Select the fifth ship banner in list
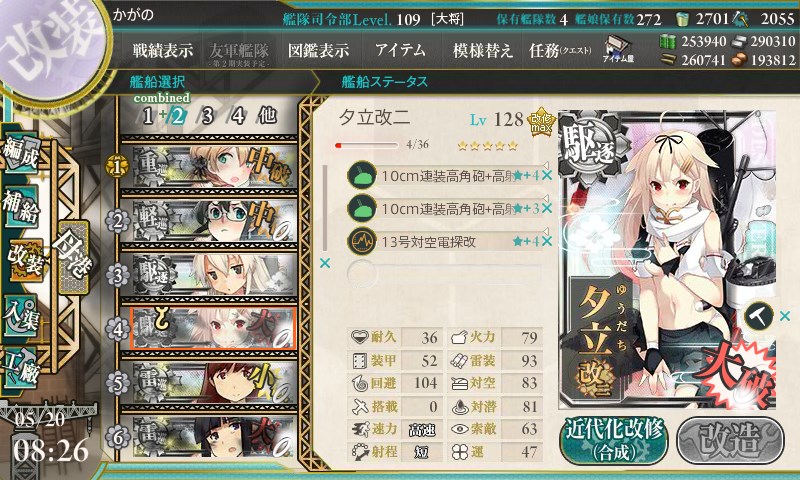Image resolution: width=800 pixels, height=480 pixels. 209,383
